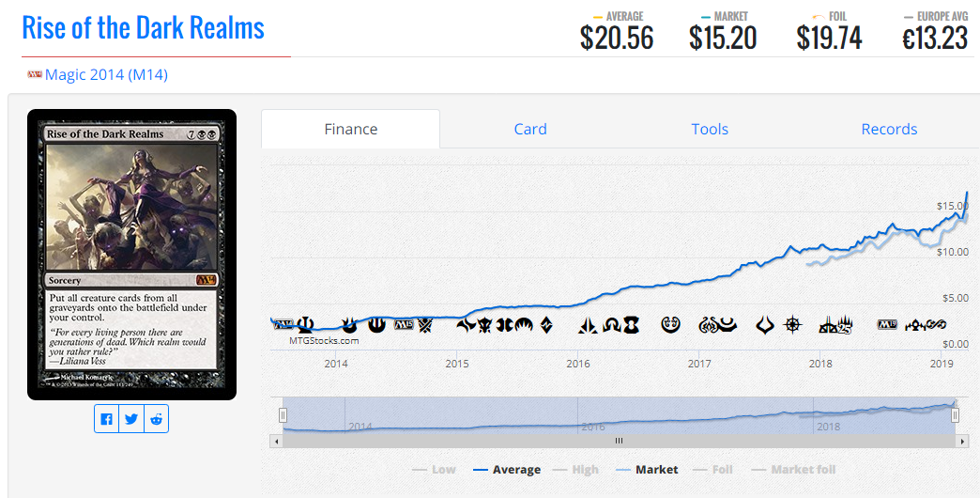Click M14 set icon beside Magic 2014 link
980x498 pixels.
click(x=35, y=74)
